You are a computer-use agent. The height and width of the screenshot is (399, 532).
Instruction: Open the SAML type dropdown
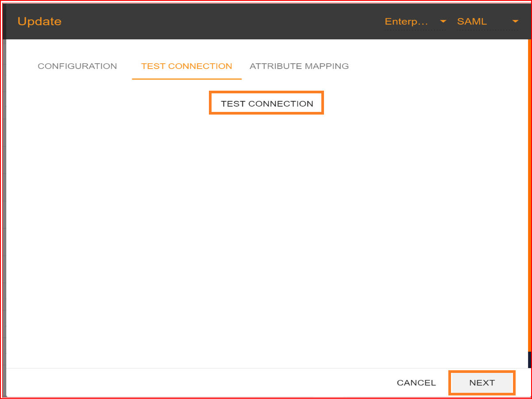click(x=487, y=22)
